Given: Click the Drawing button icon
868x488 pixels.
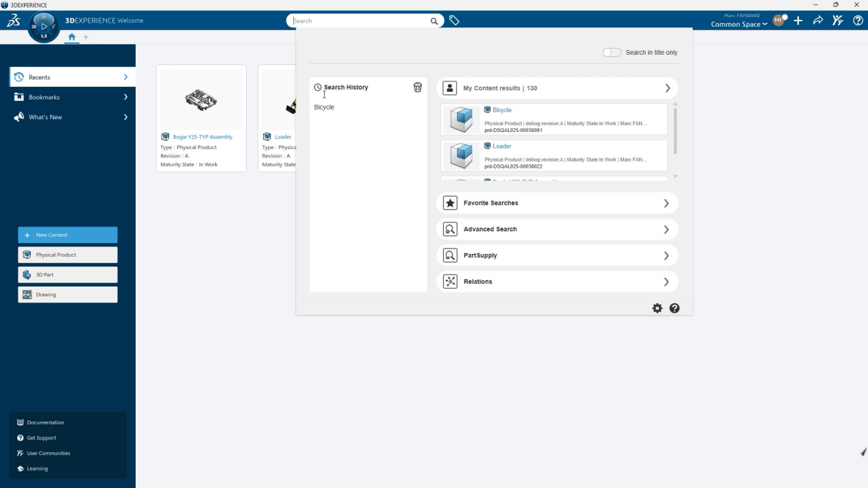Looking at the screenshot, I should (x=27, y=294).
